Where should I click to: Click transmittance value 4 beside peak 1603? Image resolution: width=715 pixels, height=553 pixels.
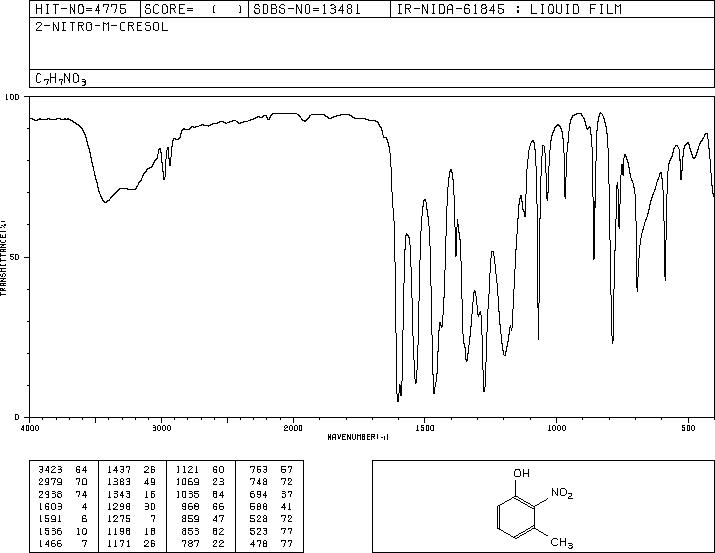click(x=84, y=506)
